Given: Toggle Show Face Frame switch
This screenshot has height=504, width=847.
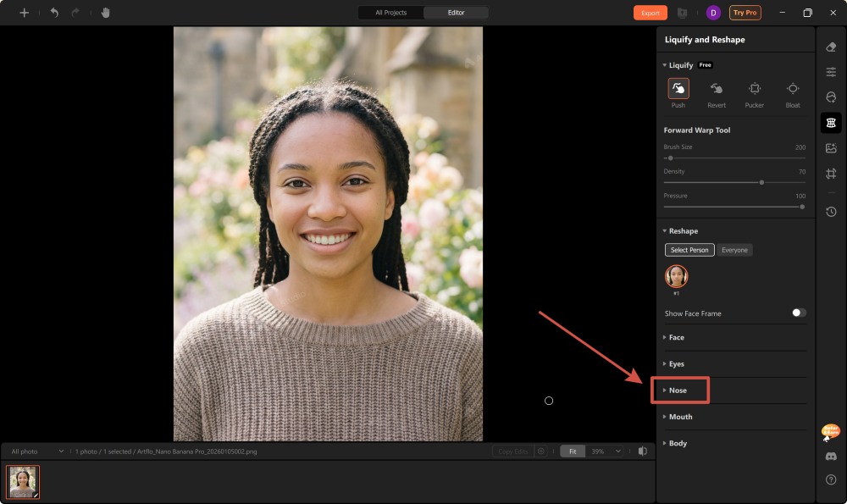Looking at the screenshot, I should coord(798,313).
